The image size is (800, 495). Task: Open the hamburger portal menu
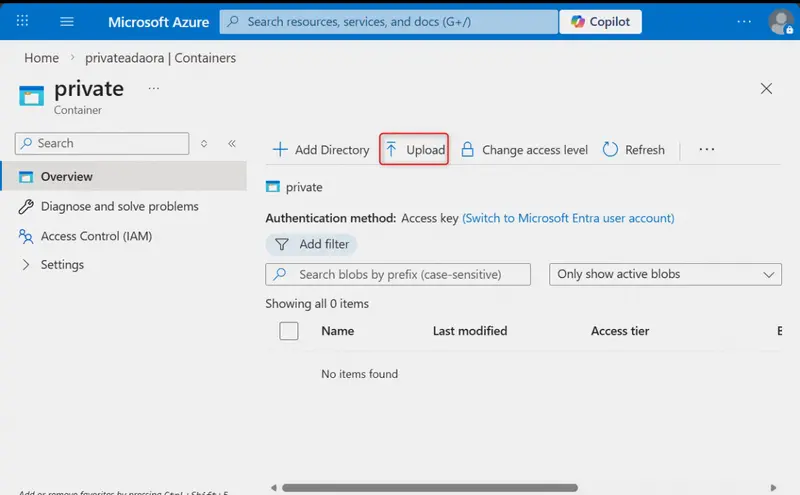(67, 21)
